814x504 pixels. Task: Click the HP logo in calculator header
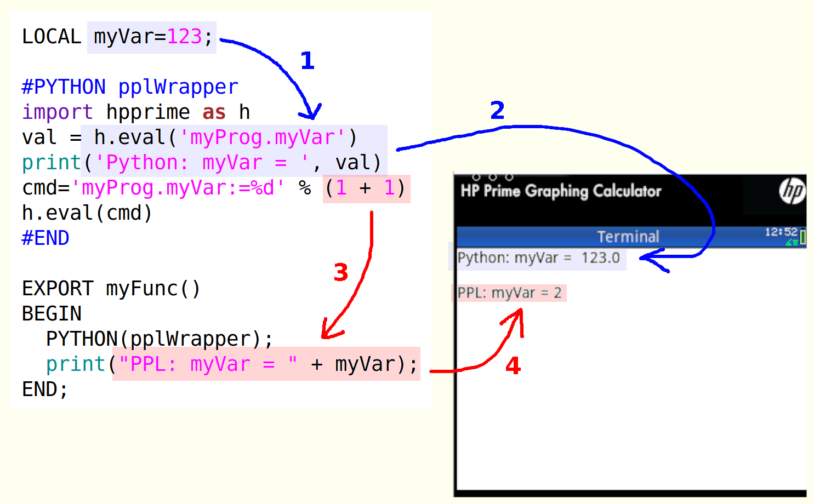pyautogui.click(x=792, y=191)
